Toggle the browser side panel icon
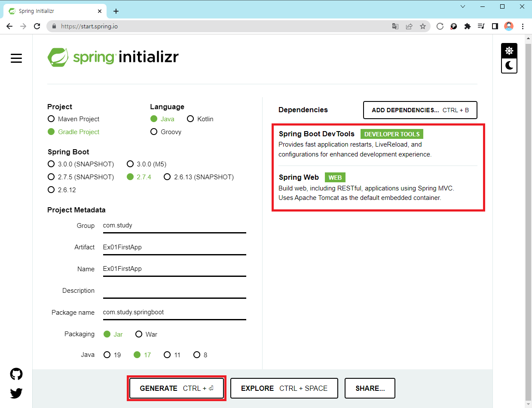 coord(495,26)
